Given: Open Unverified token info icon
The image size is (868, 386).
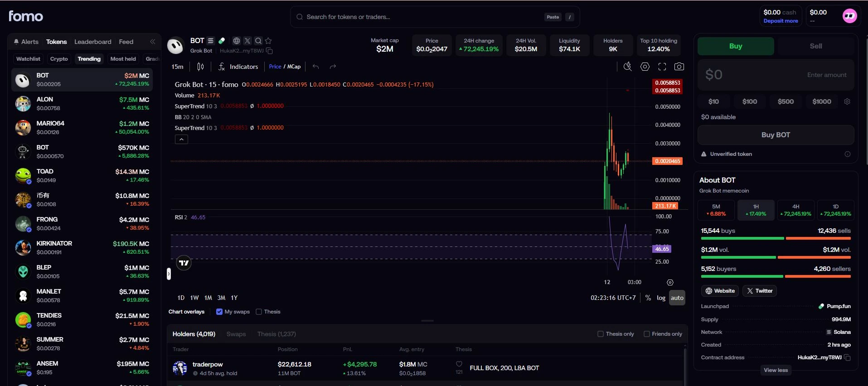Looking at the screenshot, I should (x=847, y=154).
